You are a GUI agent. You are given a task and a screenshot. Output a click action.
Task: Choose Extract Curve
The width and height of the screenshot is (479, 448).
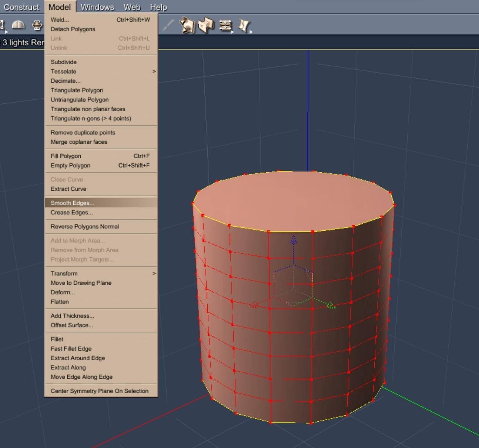[101, 189]
